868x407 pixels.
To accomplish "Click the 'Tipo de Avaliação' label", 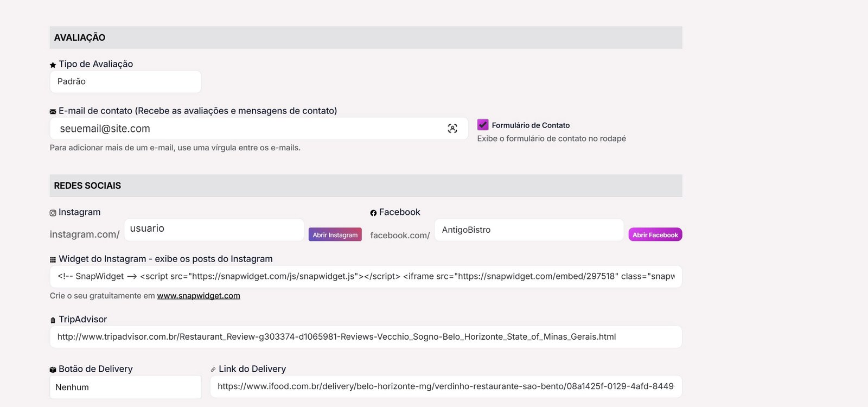I will click(96, 64).
